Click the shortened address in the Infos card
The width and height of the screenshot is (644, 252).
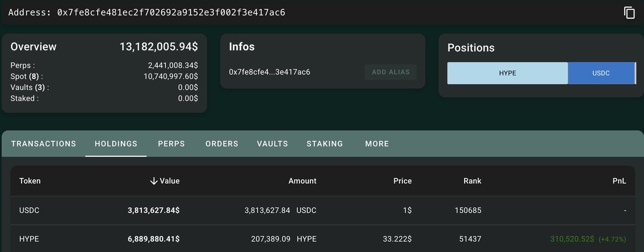click(x=270, y=72)
